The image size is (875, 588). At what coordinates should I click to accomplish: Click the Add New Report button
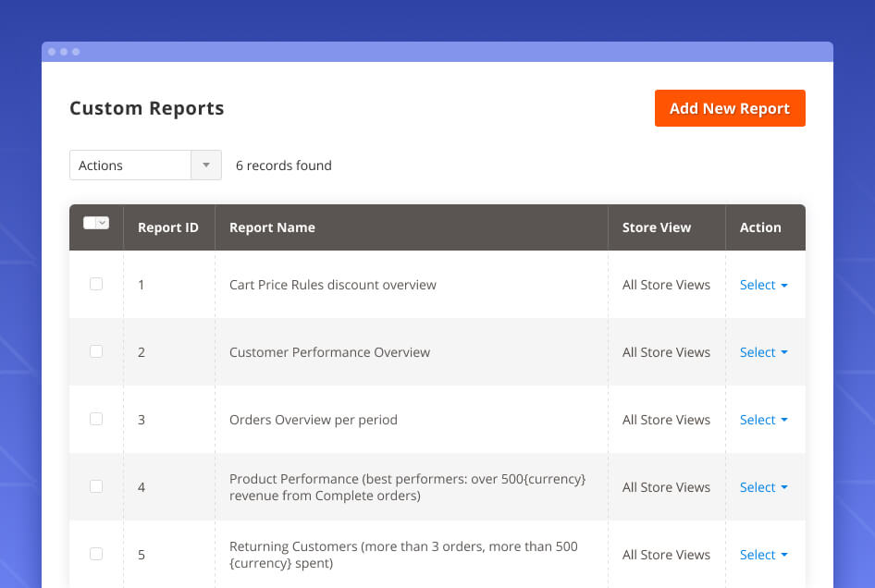tap(729, 108)
